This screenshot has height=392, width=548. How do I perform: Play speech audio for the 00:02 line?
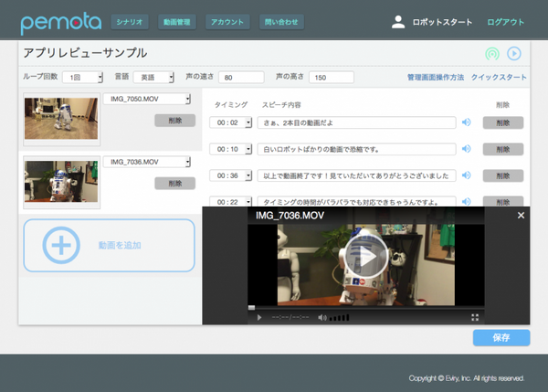tap(466, 122)
